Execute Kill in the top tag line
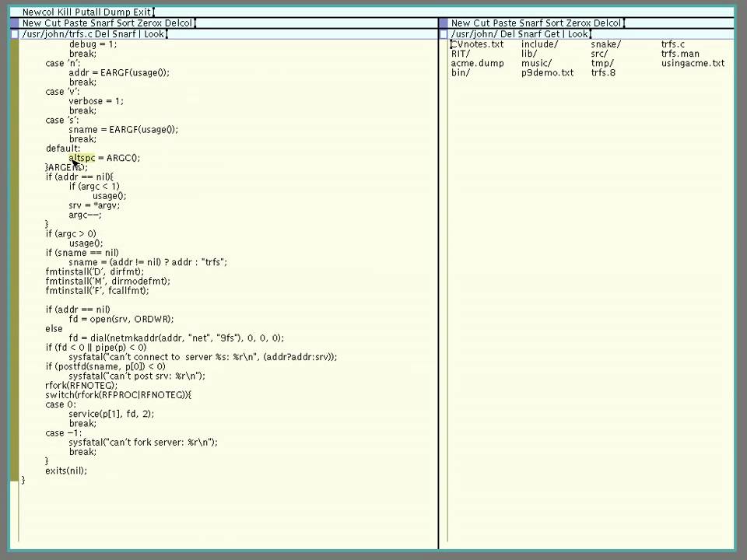 coord(65,12)
